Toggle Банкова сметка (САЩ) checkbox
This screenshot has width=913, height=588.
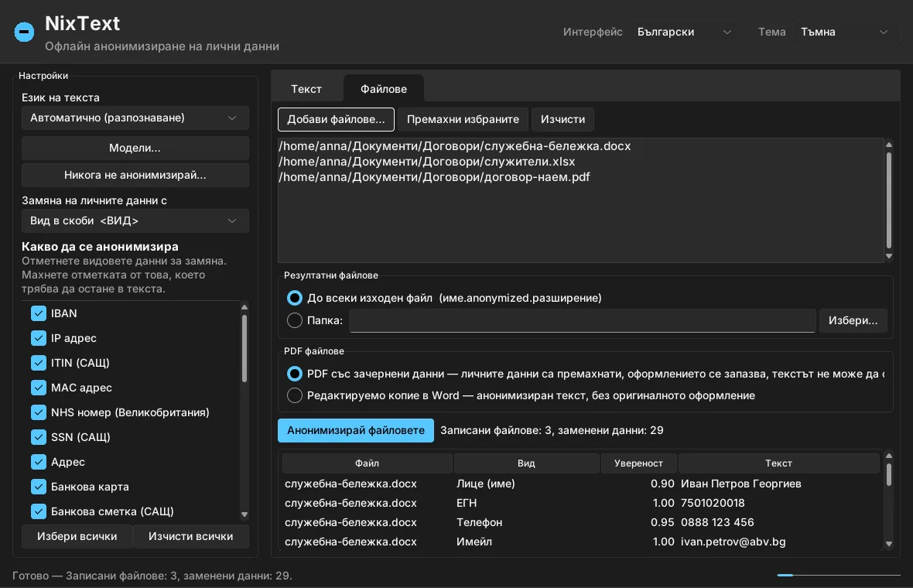pyautogui.click(x=39, y=511)
